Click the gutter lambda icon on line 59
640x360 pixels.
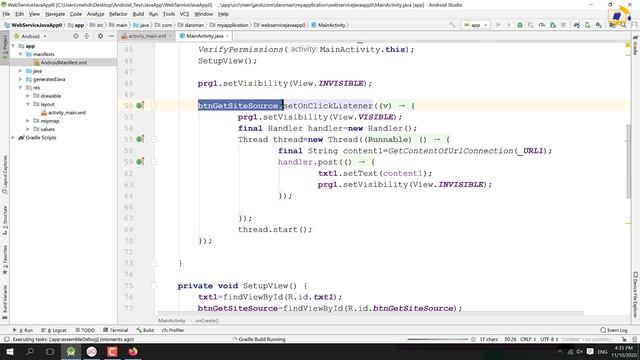tap(140, 162)
